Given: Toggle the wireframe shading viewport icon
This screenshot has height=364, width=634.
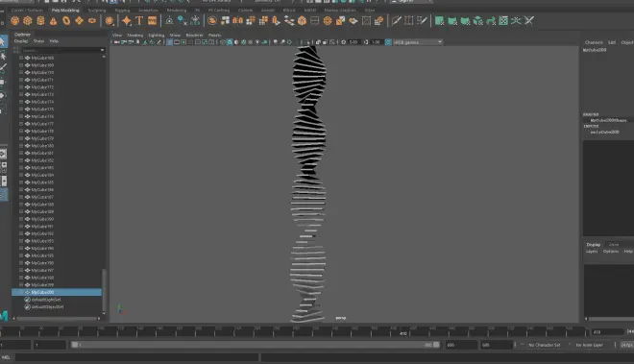Looking at the screenshot, I should tap(223, 42).
